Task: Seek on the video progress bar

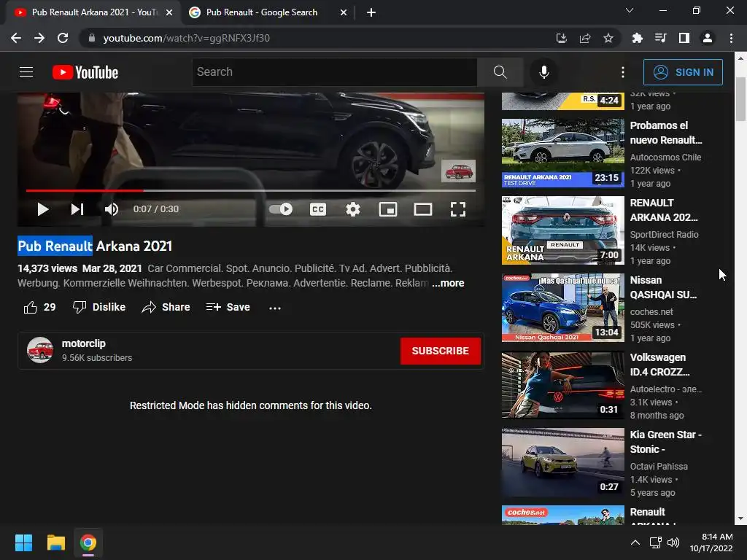Action: (251, 190)
